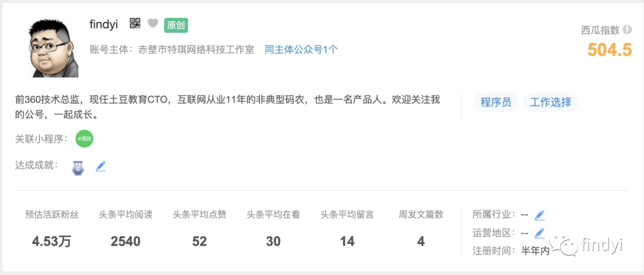Click the 4.53万 active fans value

click(51, 242)
